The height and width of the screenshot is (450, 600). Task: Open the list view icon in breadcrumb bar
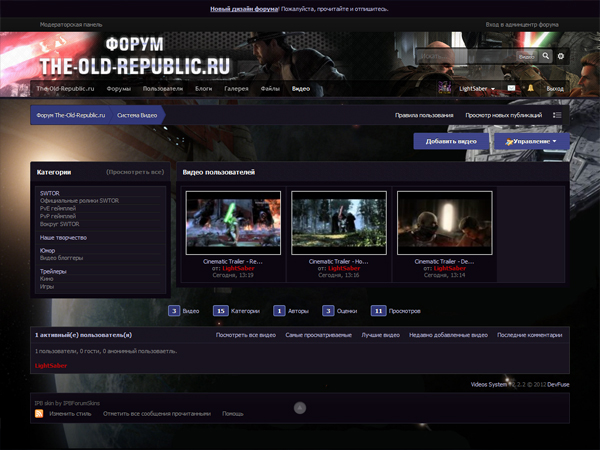[557, 115]
